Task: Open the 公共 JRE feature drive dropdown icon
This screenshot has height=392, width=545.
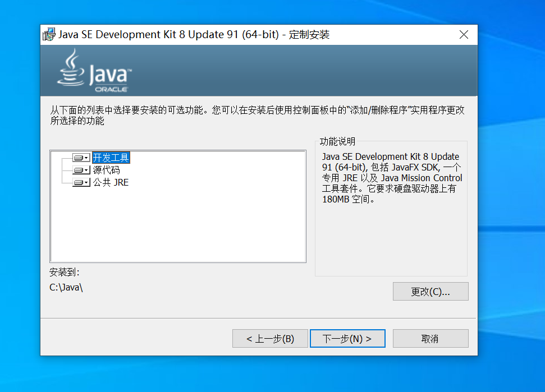Action: tap(81, 182)
